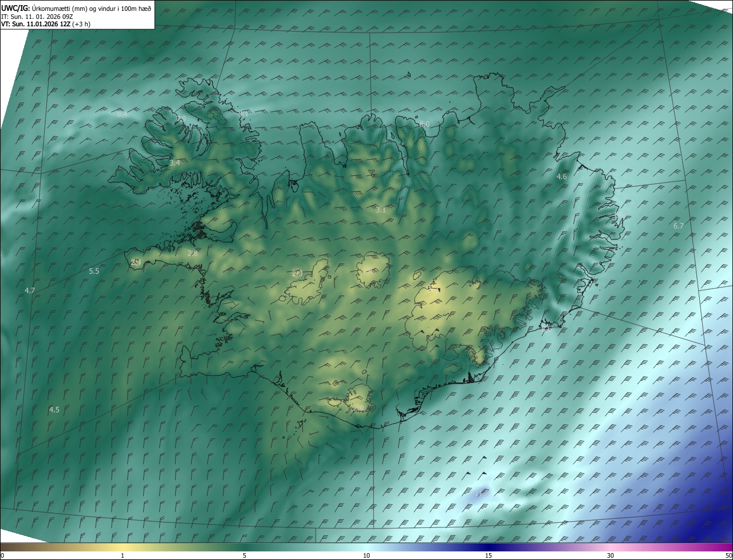Click the VT valid time line
The image size is (733, 560).
[46, 24]
